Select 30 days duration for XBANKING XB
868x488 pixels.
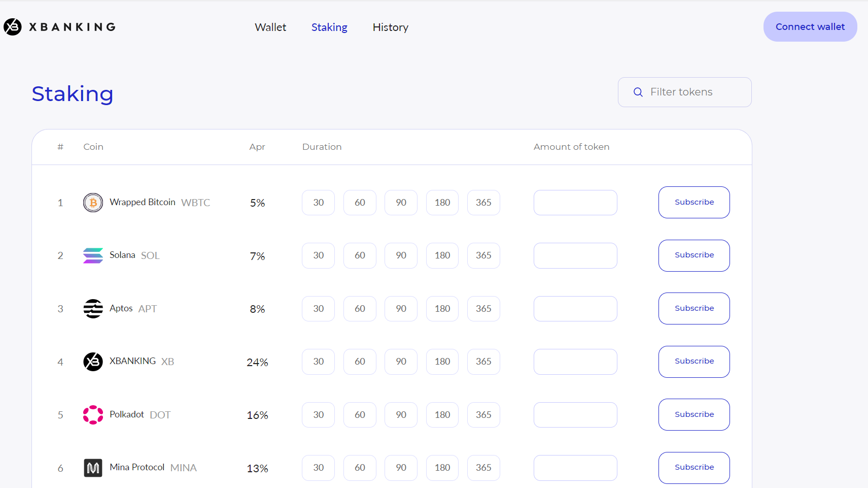tap(318, 362)
